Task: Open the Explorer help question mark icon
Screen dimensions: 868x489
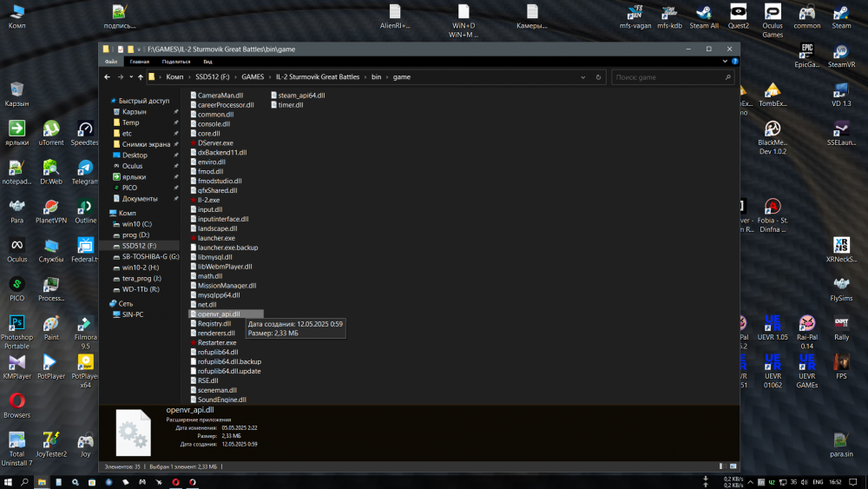Action: click(736, 62)
